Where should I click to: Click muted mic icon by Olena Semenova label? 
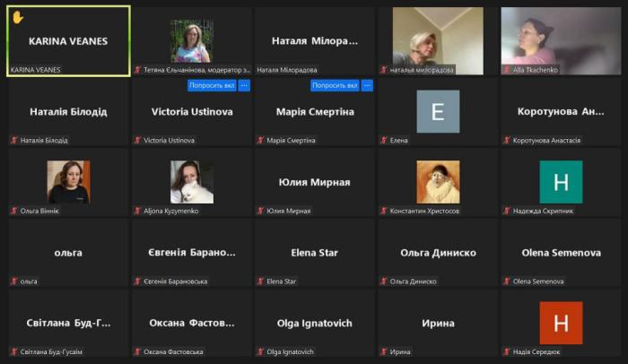click(507, 282)
